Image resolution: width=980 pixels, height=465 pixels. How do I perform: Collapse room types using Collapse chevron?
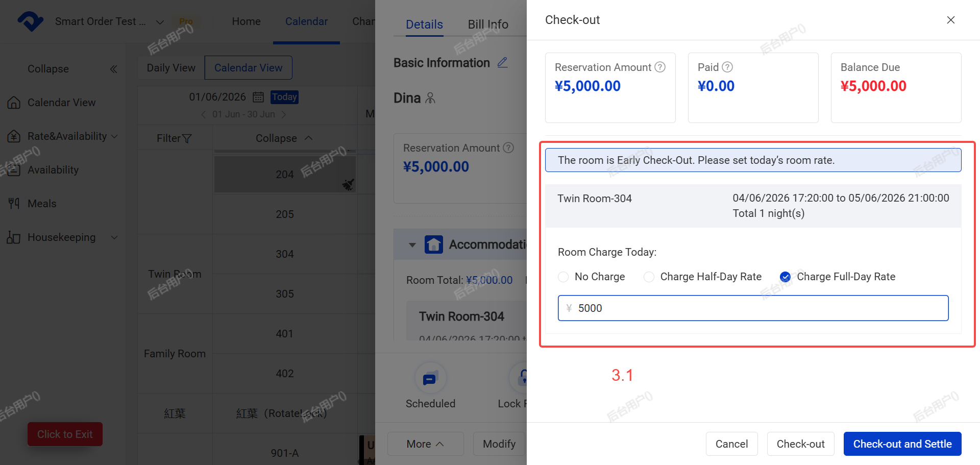click(308, 138)
